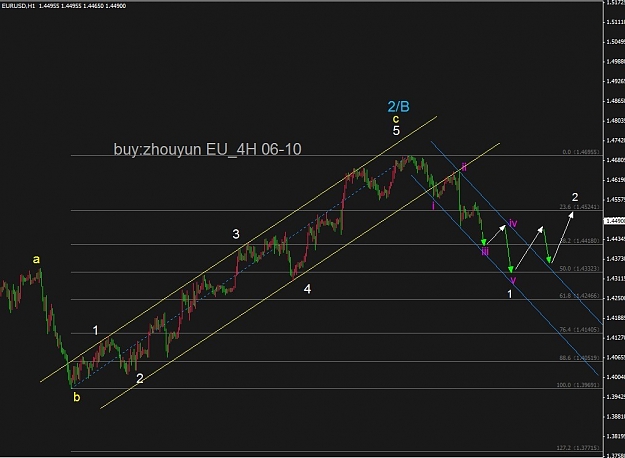
Task: Click the highlighted current price tag 1.4490
Action: coord(615,220)
